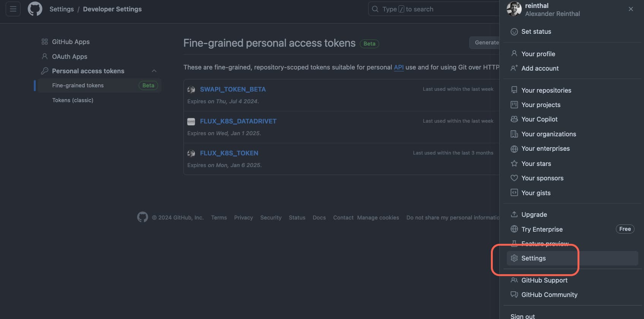644x319 pixels.
Task: Click the footer GitHub logo
Action: pos(142,217)
